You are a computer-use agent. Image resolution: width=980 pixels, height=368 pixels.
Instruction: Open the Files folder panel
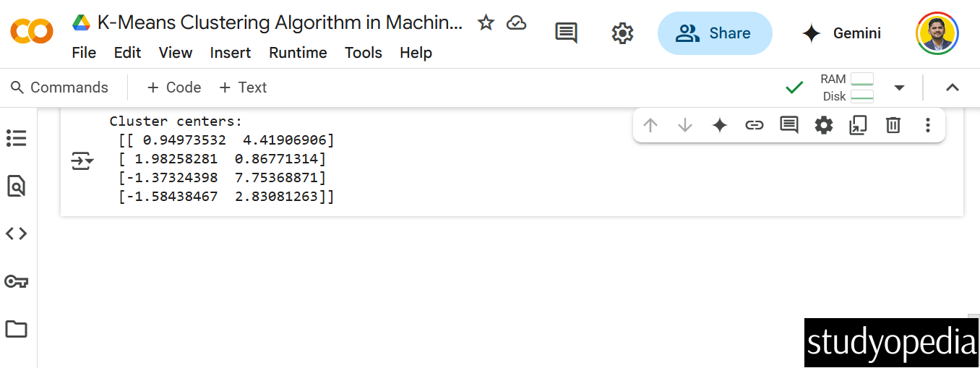16,330
